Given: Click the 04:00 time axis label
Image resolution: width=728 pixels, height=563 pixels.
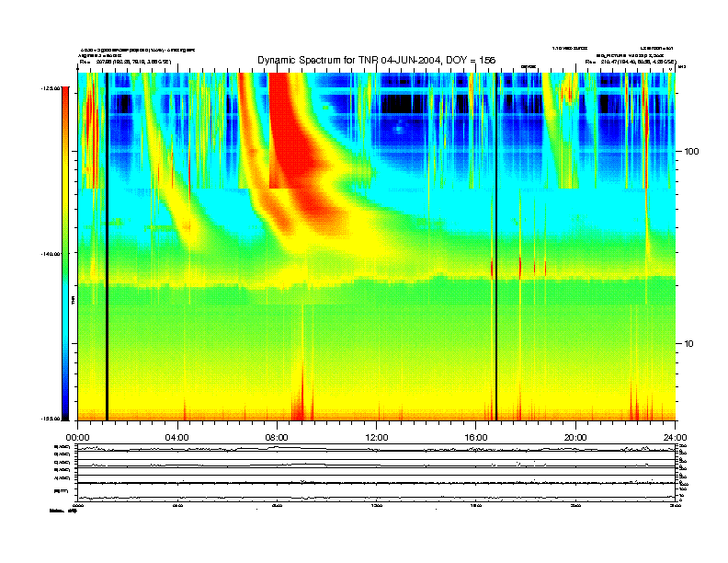Looking at the screenshot, I should coord(177,438).
